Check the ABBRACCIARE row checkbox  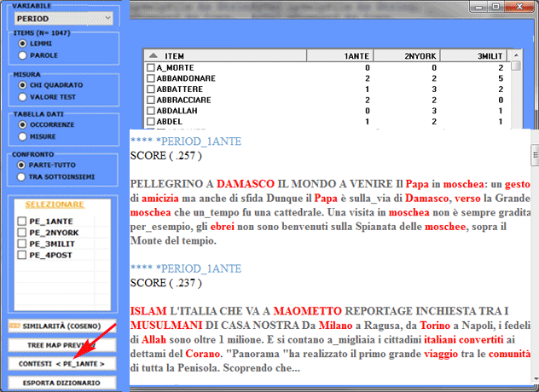(151, 100)
